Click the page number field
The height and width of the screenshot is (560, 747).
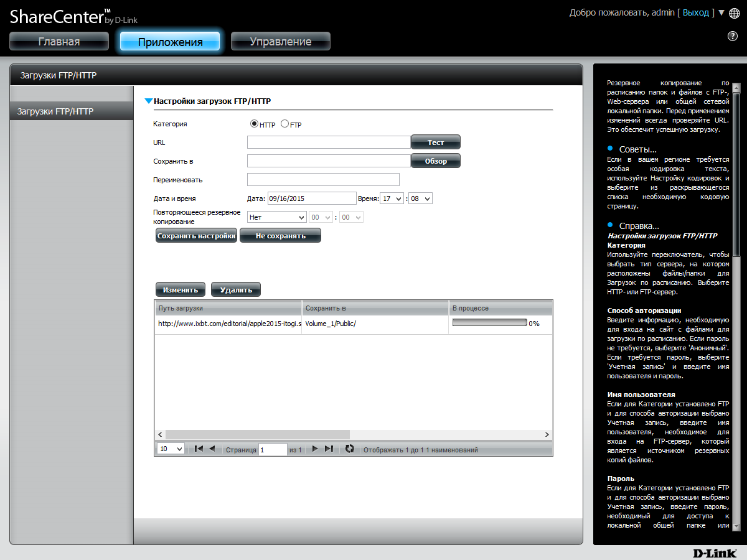pos(273,449)
